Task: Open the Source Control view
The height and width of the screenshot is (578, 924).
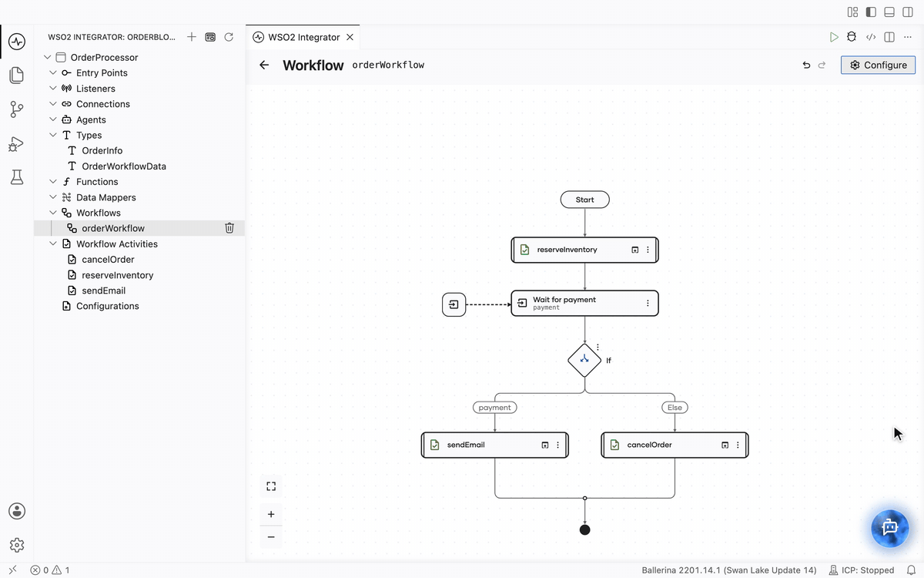Action: pos(17,109)
